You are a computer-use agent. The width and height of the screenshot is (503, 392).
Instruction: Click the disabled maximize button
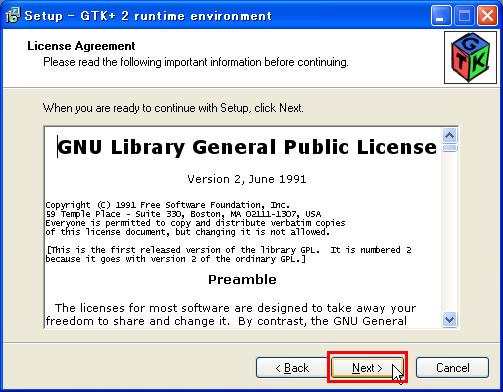coord(464,15)
